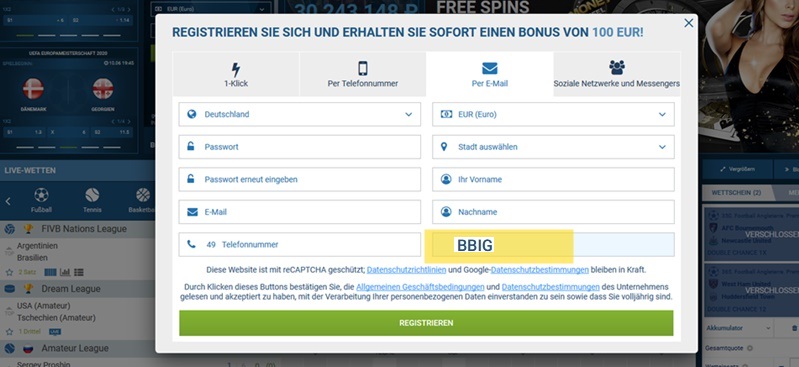Focus the Nachname input field

coord(553,212)
